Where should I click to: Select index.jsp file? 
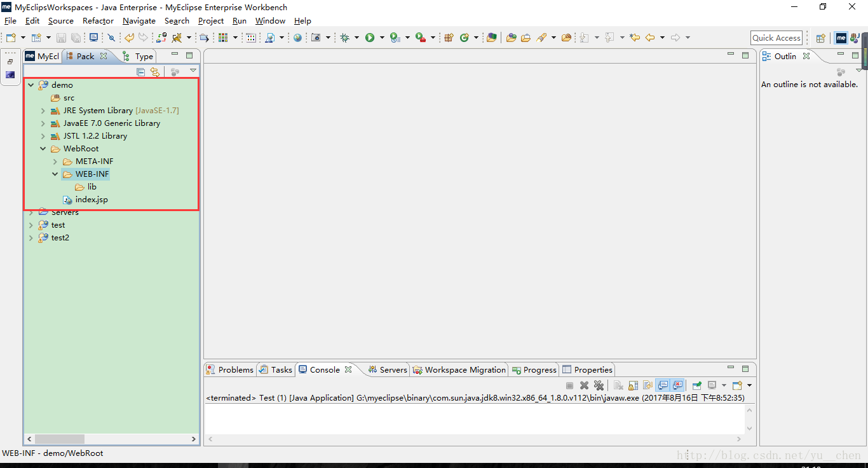point(86,199)
